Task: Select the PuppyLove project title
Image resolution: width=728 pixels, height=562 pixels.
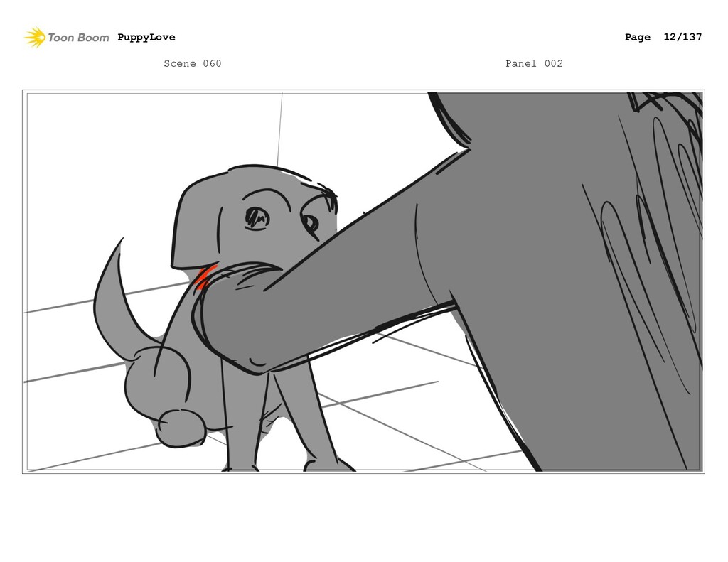Action: pyautogui.click(x=146, y=37)
